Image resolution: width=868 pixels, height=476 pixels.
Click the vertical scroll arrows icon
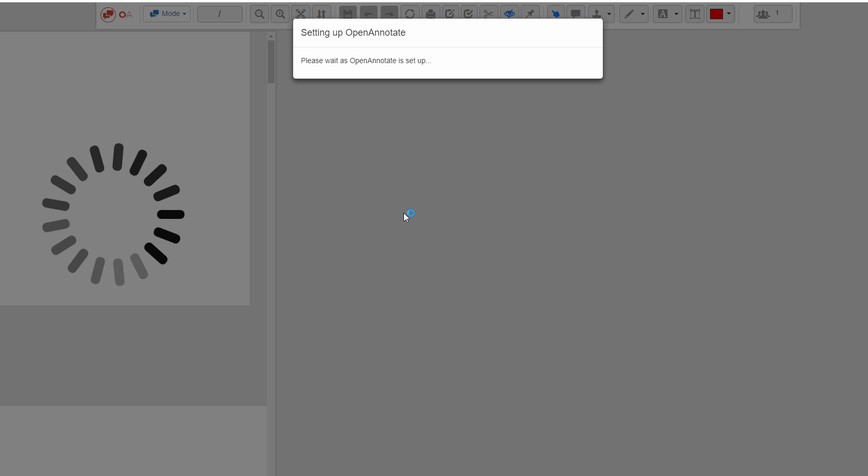click(322, 14)
